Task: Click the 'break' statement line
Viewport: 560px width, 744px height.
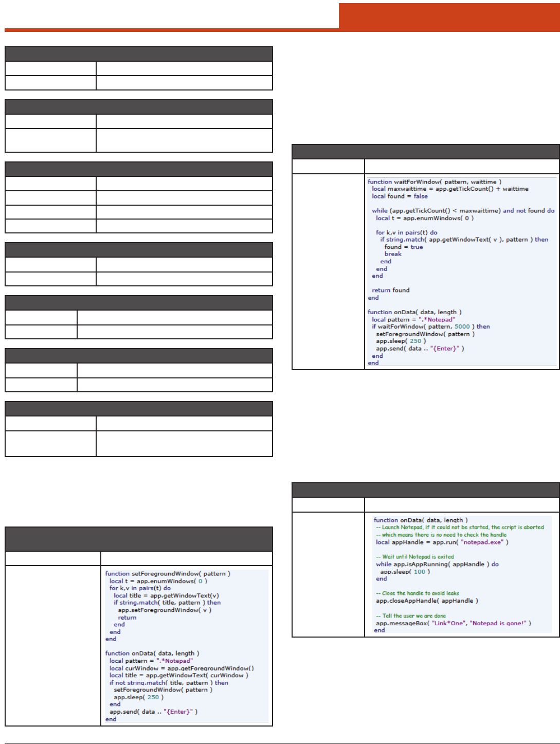Action: (393, 253)
